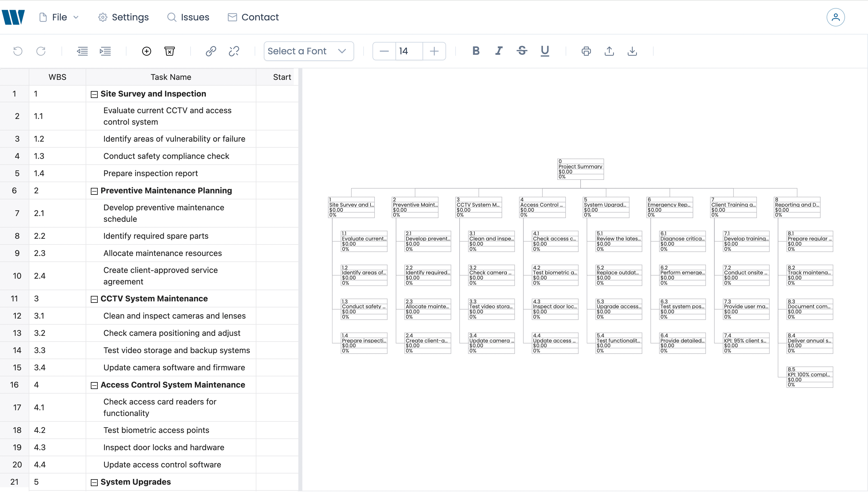Download the file with the download icon

pyautogui.click(x=632, y=51)
